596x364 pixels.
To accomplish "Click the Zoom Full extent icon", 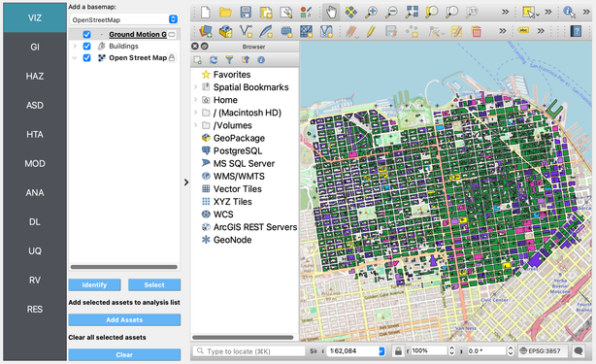I will click(412, 13).
